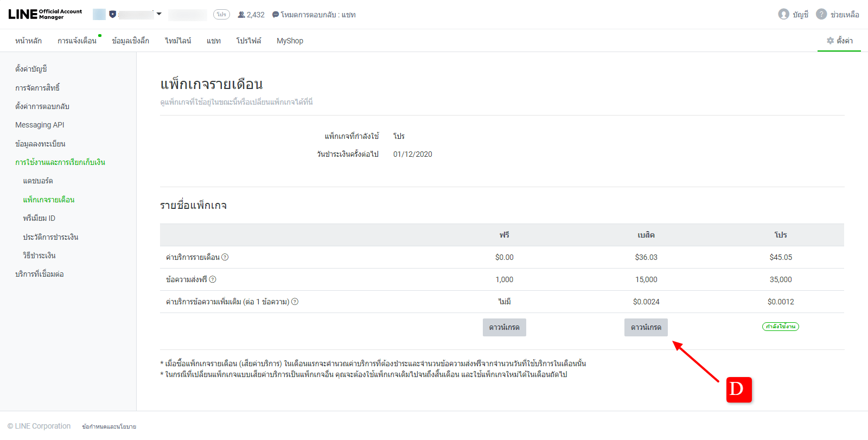Screen dimensions: 868x440
Task: Click help icon next to ข้อความส่งฟรี
Action: [213, 279]
